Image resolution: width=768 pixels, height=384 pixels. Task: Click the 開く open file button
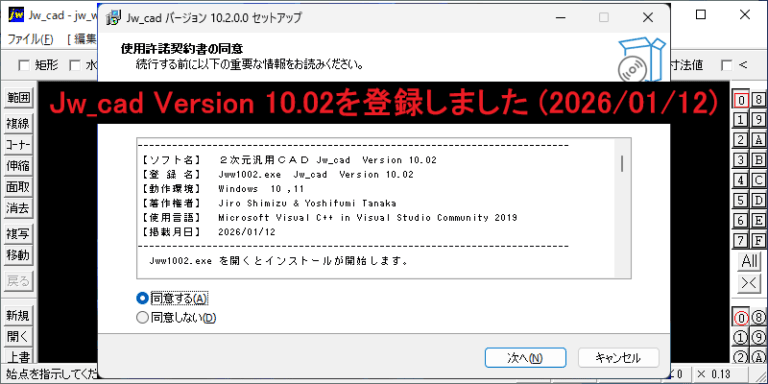coord(18,337)
